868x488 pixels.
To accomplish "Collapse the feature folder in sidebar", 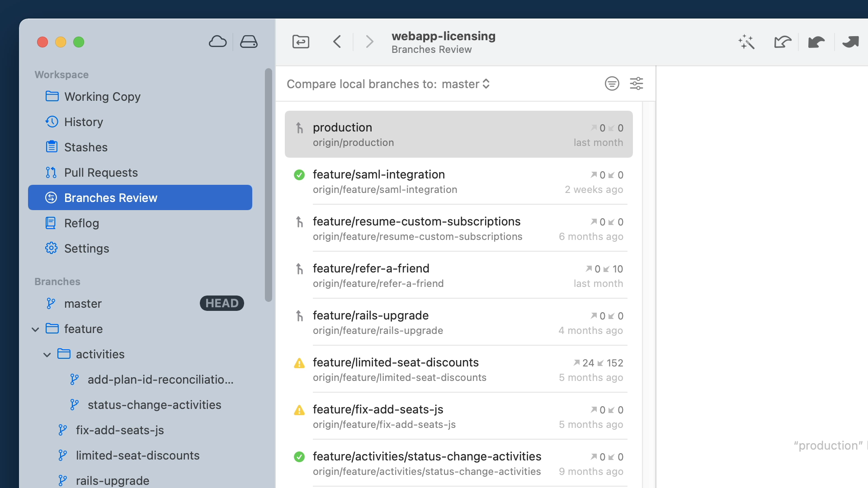I will click(x=35, y=329).
